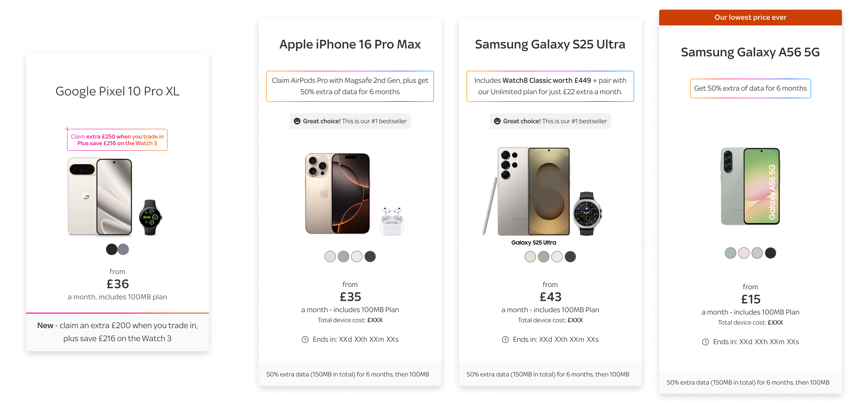Click the clock icon on the S25 Ultra card

505,339
